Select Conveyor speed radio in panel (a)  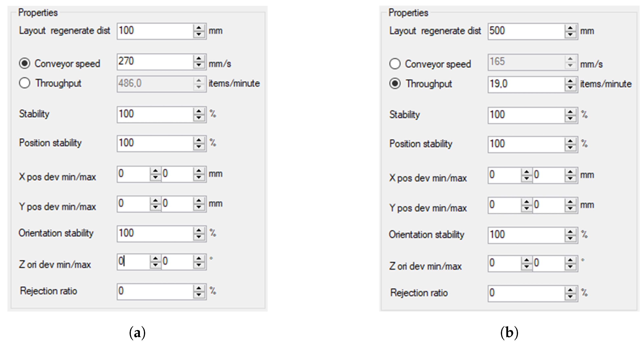(24, 63)
